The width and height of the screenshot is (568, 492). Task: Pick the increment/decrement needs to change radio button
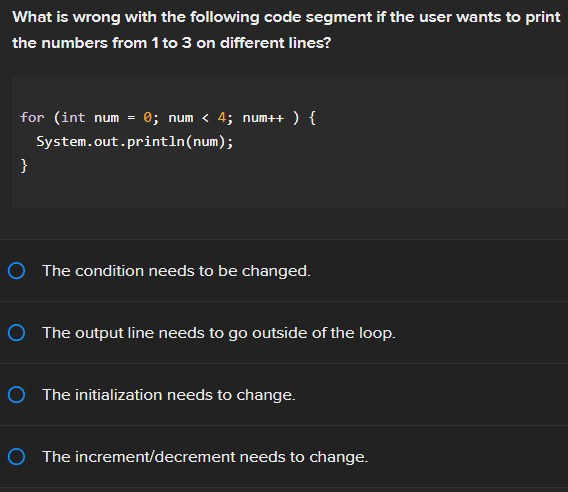16,456
